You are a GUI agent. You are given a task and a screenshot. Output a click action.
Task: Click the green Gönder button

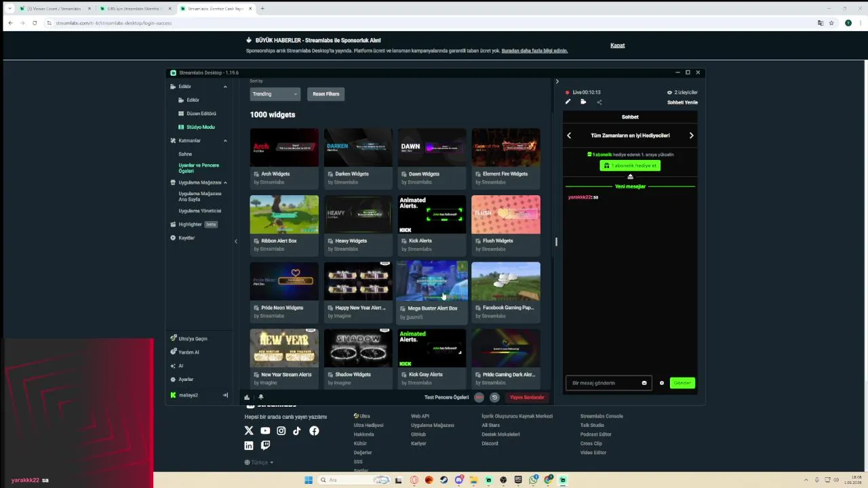point(682,383)
